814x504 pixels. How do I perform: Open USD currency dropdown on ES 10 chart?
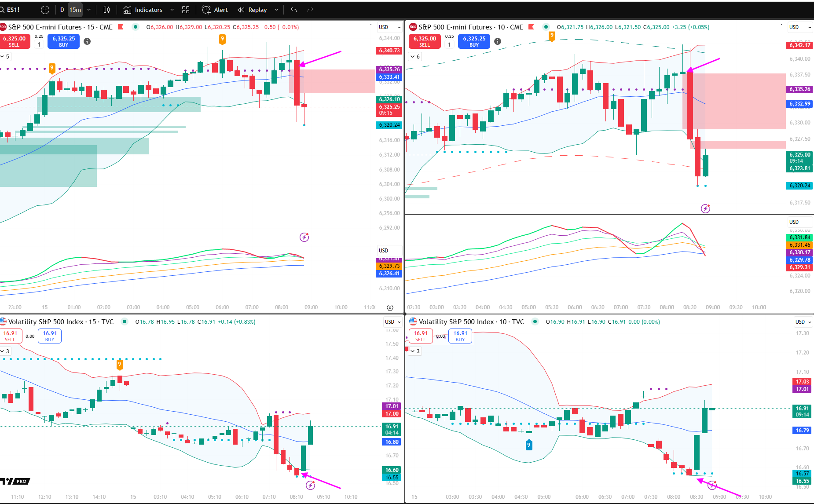click(x=800, y=27)
